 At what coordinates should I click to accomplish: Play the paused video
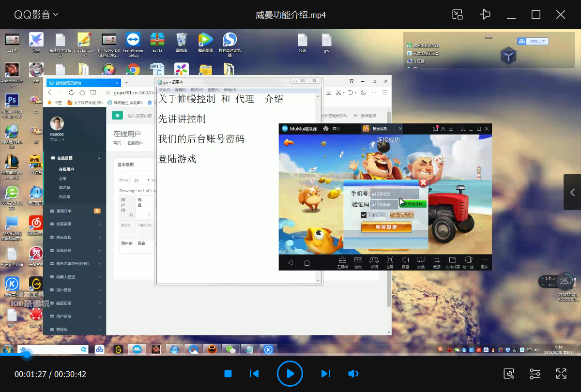290,374
